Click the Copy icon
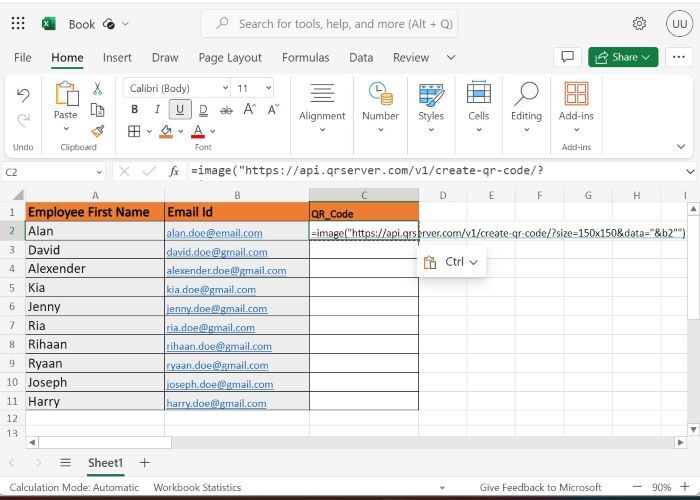The width and height of the screenshot is (700, 500). coord(97,109)
